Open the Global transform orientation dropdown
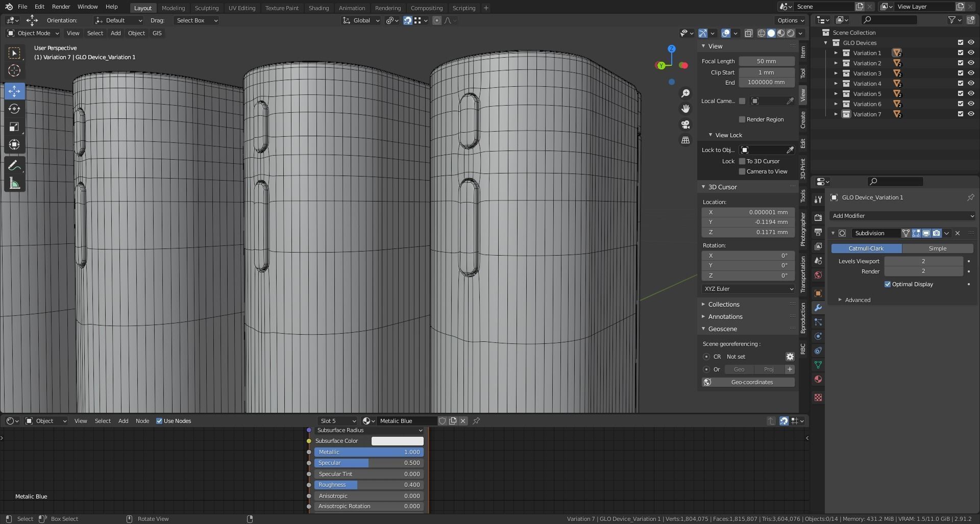This screenshot has width=980, height=524. pyautogui.click(x=361, y=20)
